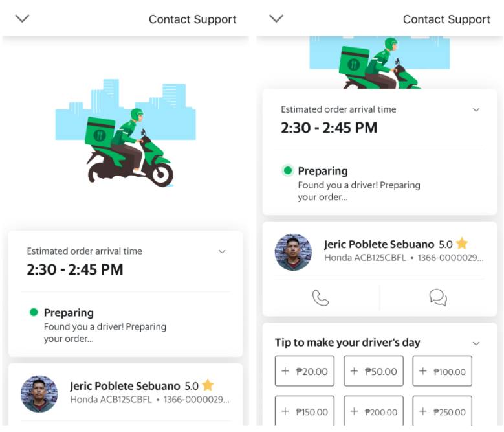Tap the star rating icon in left driver card
The height and width of the screenshot is (432, 504).
coord(208,385)
